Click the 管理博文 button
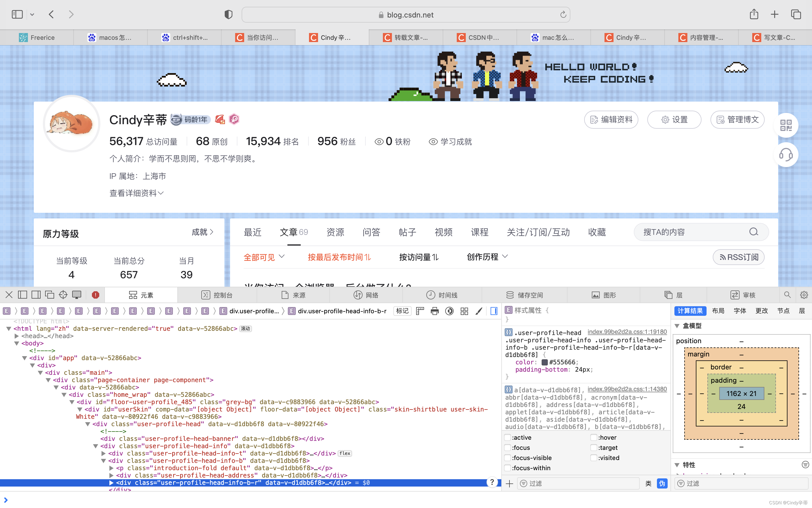 coord(737,120)
